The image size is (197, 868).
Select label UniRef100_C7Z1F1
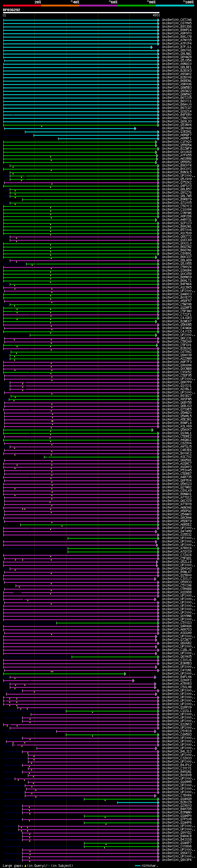[x=177, y=314]
